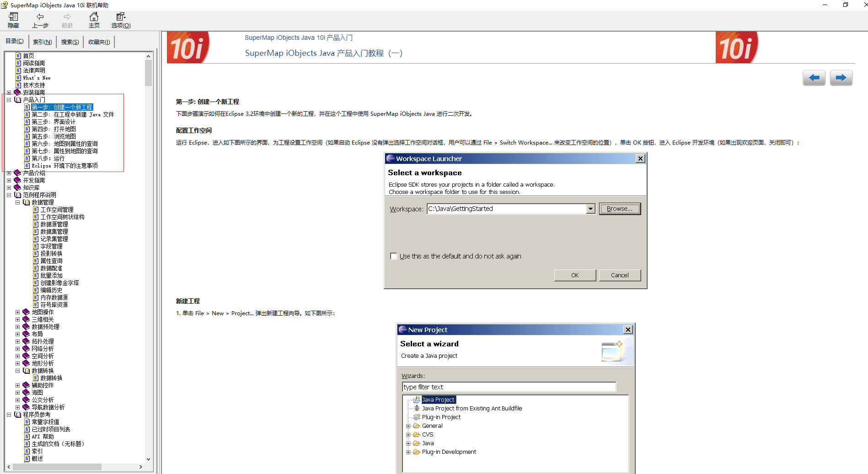Open the 符号库资源 topic
Screen dimensions: 868x474
(54, 305)
